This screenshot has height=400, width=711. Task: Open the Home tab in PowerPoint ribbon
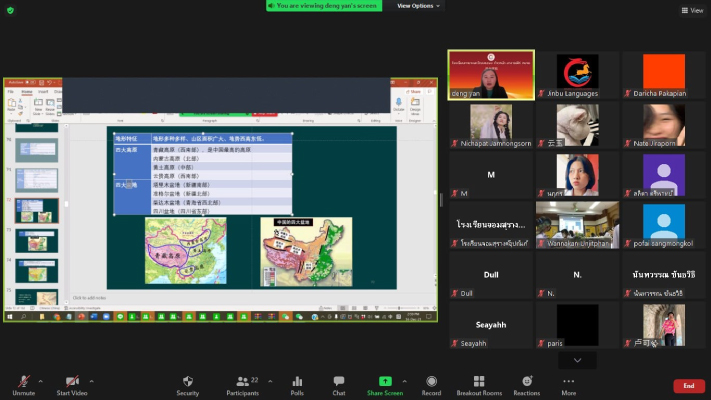click(x=25, y=92)
